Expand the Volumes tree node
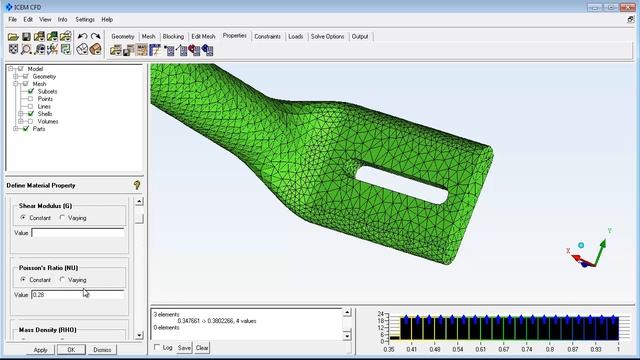This screenshot has width=640, height=360. pyautogui.click(x=21, y=121)
